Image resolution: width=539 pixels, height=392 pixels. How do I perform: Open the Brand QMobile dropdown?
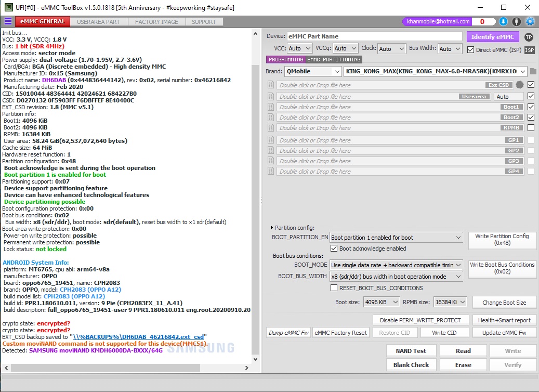tap(313, 71)
